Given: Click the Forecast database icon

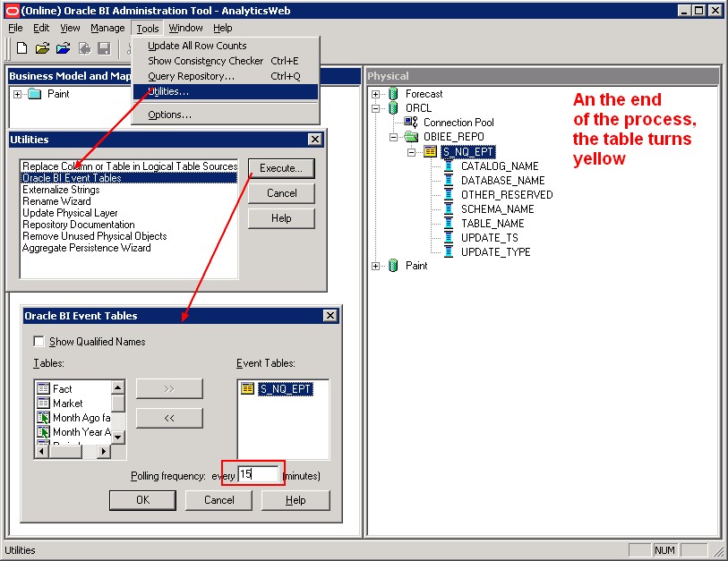Looking at the screenshot, I should click(x=393, y=94).
